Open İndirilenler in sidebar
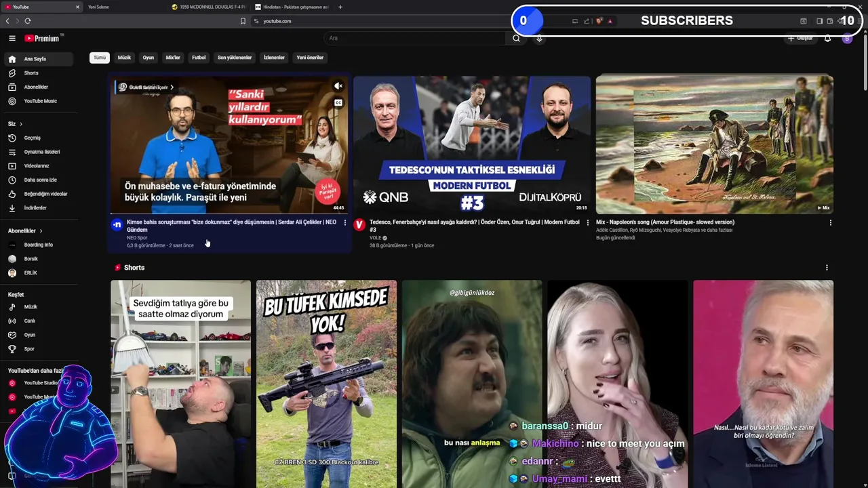The height and width of the screenshot is (488, 868). pos(39,208)
